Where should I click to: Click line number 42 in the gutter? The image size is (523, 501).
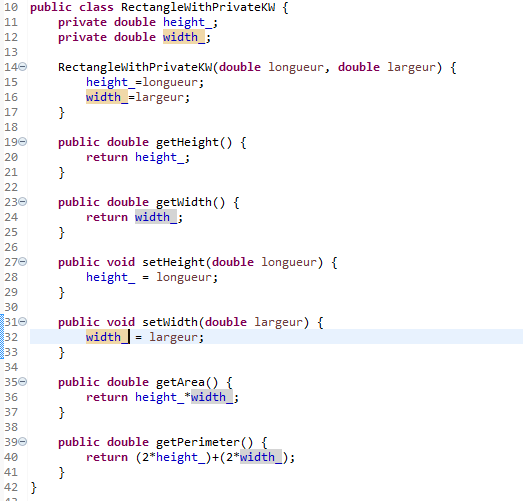tap(11, 487)
